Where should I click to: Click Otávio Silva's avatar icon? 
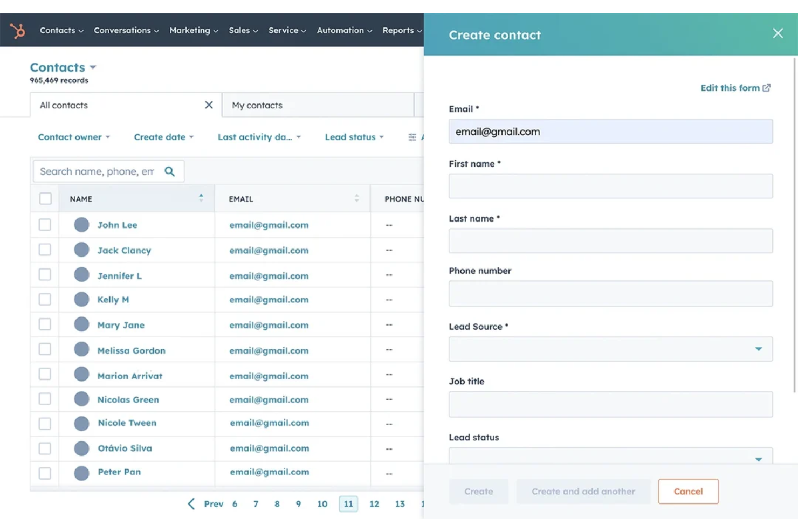(x=81, y=448)
